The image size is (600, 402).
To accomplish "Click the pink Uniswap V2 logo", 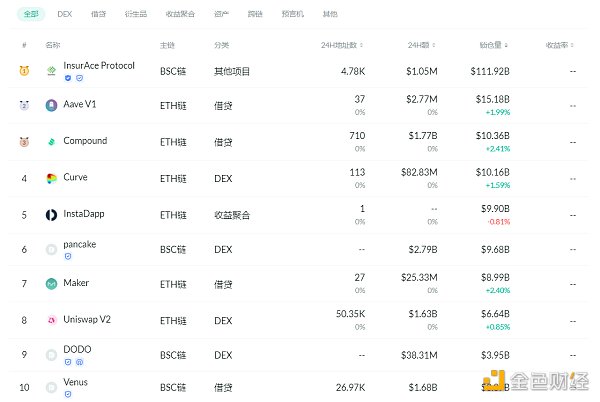I will pyautogui.click(x=51, y=320).
